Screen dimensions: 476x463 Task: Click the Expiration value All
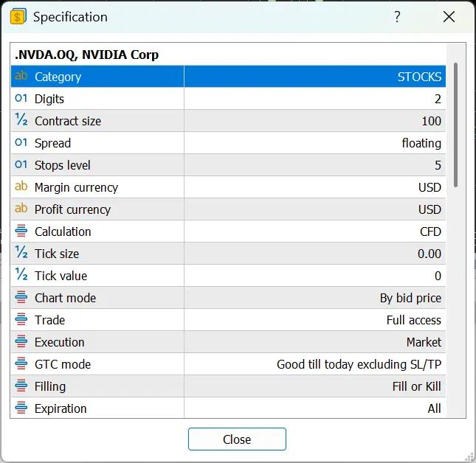(434, 409)
